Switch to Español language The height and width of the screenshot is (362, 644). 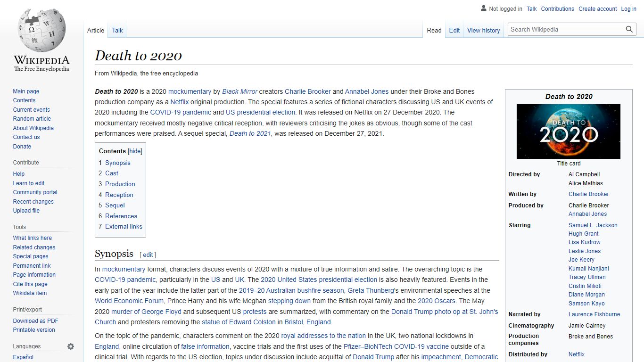tap(23, 357)
